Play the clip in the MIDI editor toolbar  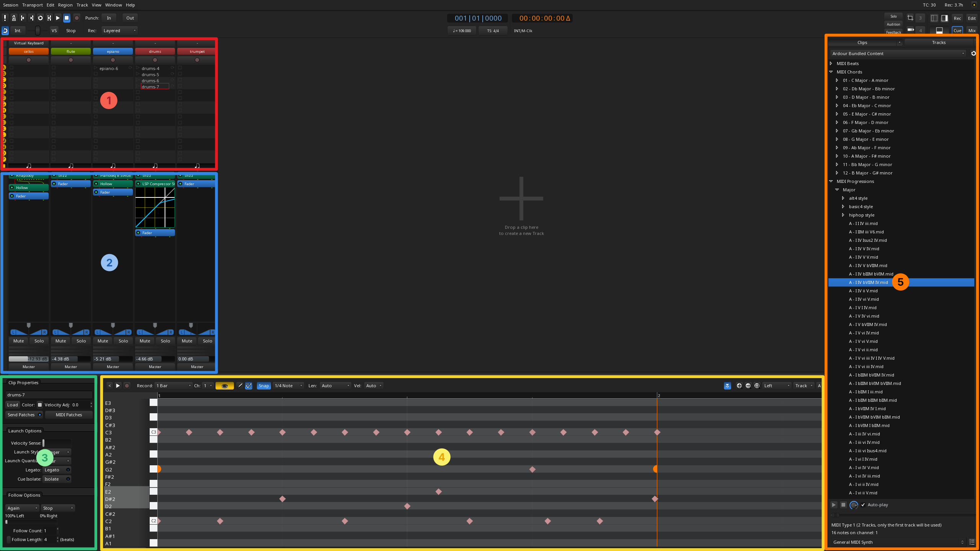118,386
